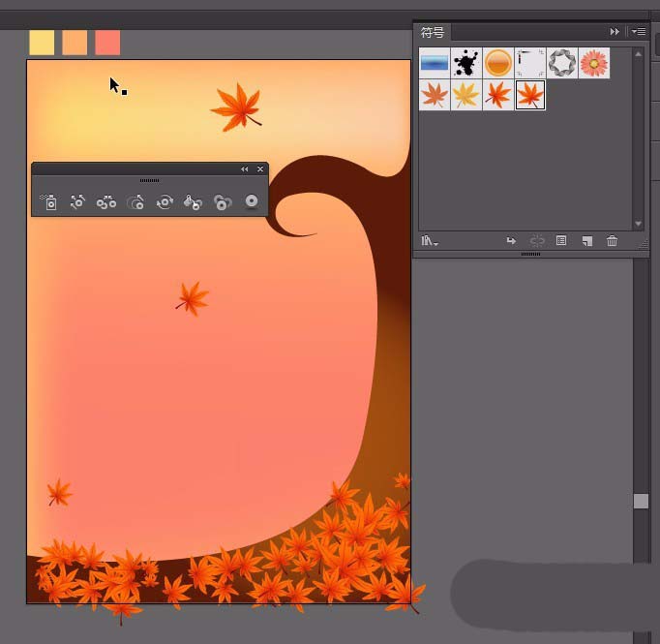Image resolution: width=660 pixels, height=644 pixels.
Task: Select the blue gradient bar symbol
Action: (x=435, y=63)
